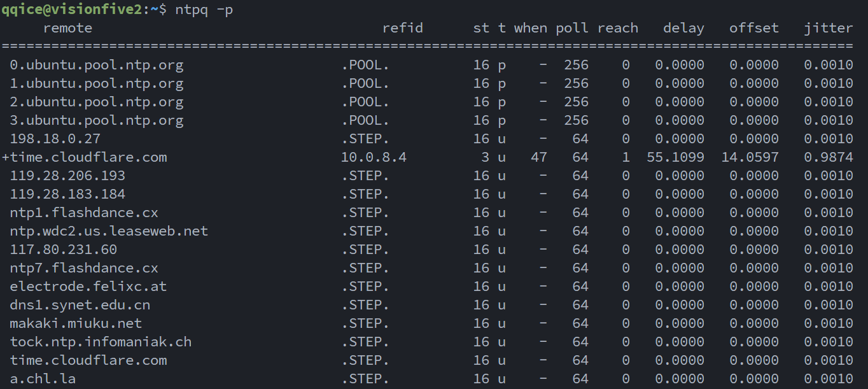Click the 198.18.0.27 remote address
The image size is (868, 389).
tap(55, 139)
